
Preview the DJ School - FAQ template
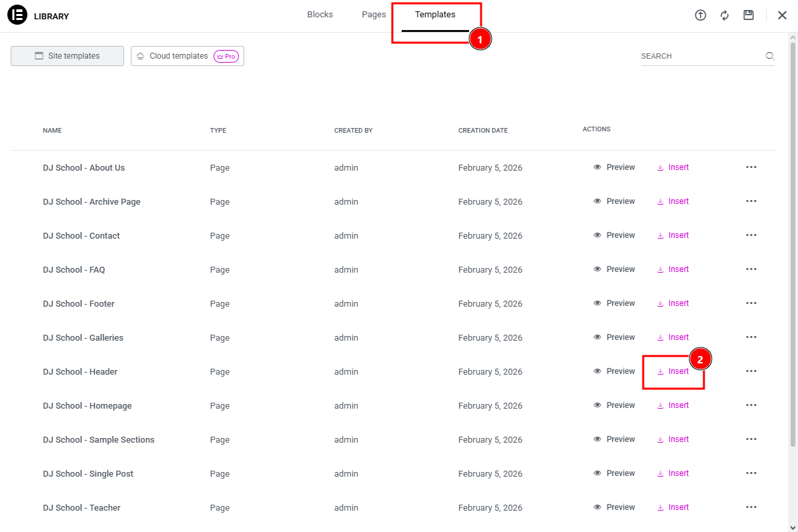point(615,269)
